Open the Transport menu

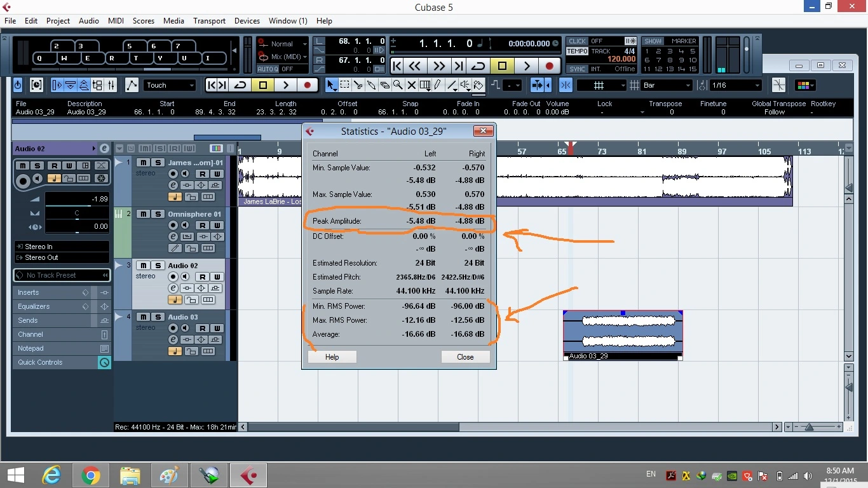point(209,20)
